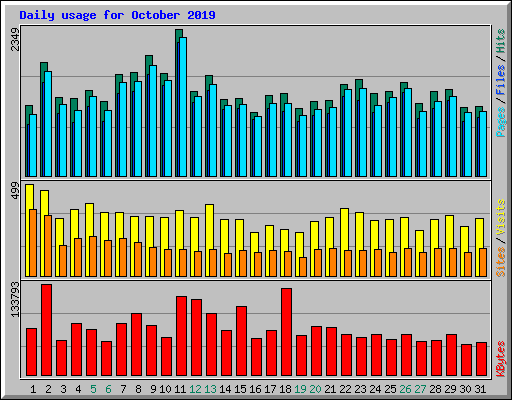Image resolution: width=512 pixels, height=400 pixels.
Task: Click day label 28 on the x-axis
Action: (x=435, y=389)
